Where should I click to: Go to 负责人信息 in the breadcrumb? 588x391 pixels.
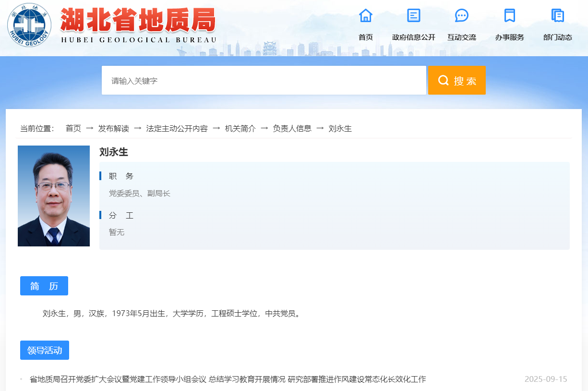tap(292, 128)
